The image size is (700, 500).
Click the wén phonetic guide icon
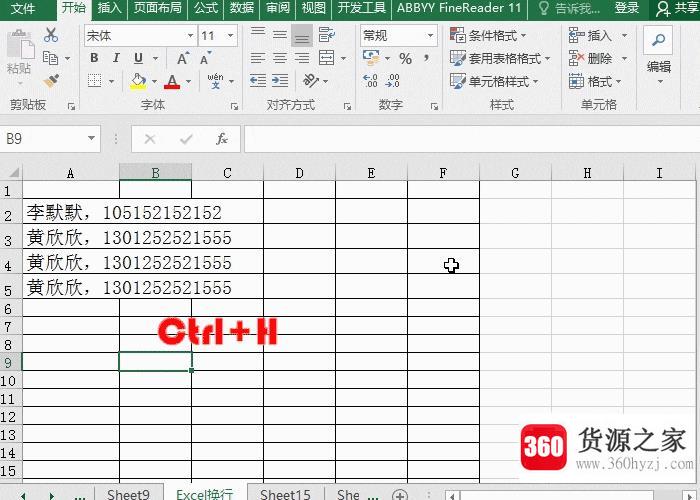pos(216,81)
